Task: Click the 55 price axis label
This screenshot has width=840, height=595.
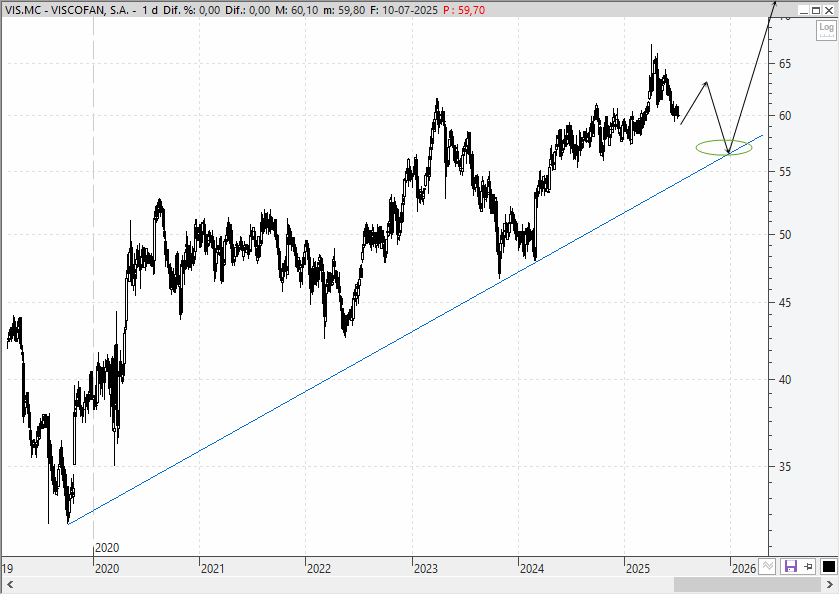Action: 785,172
